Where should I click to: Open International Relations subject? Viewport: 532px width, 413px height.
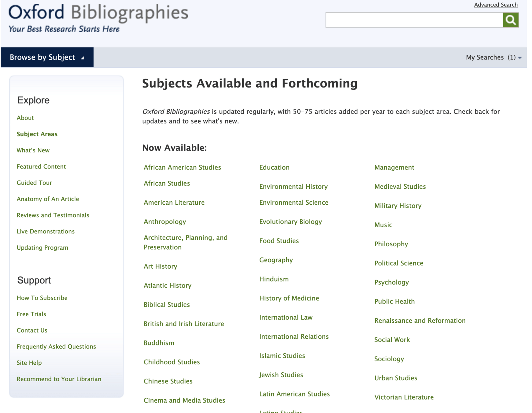(294, 337)
